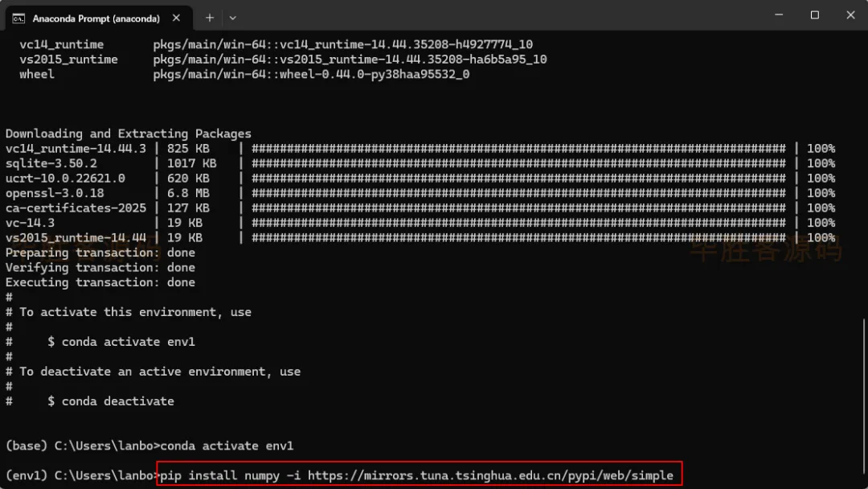Click the wheel-0.44.0-py38haa95532_0 package path

pos(311,74)
